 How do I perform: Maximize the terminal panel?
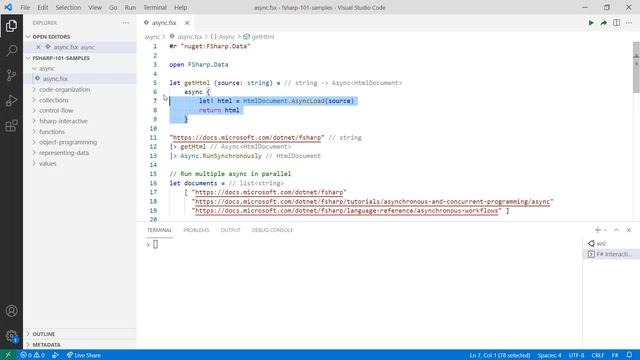[616, 230]
